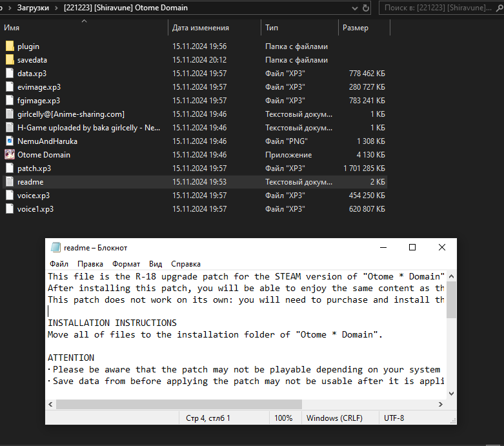This screenshot has height=446, width=504.
Task: Close the readme Notepad window
Action: click(442, 247)
